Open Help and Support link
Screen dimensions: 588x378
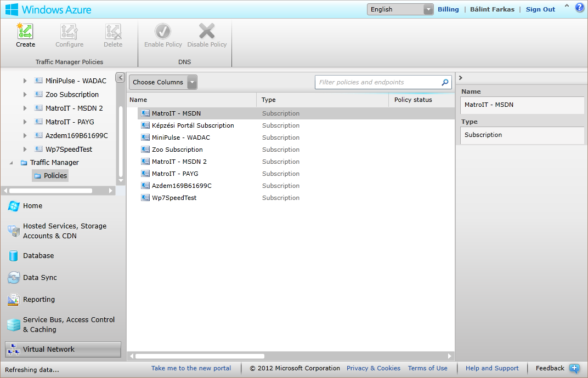click(x=492, y=368)
